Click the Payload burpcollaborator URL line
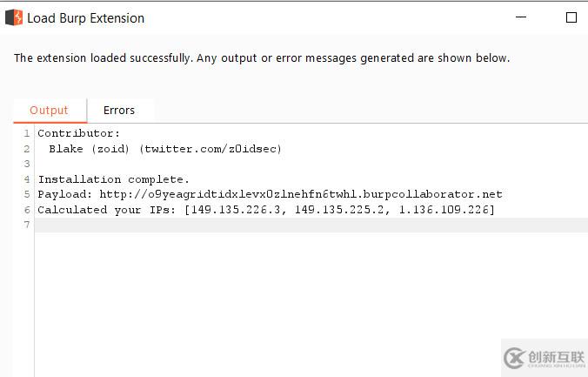The image size is (588, 377). coord(270,194)
